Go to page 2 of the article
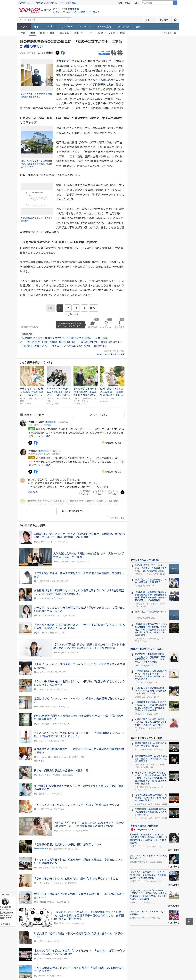This screenshot has height=980, width=196. (68, 308)
